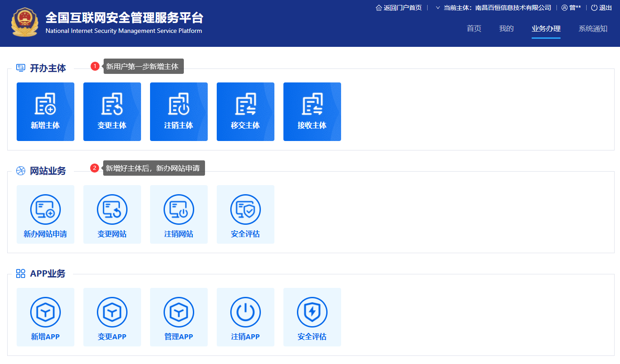Open the 系统通知 tab

(x=593, y=28)
